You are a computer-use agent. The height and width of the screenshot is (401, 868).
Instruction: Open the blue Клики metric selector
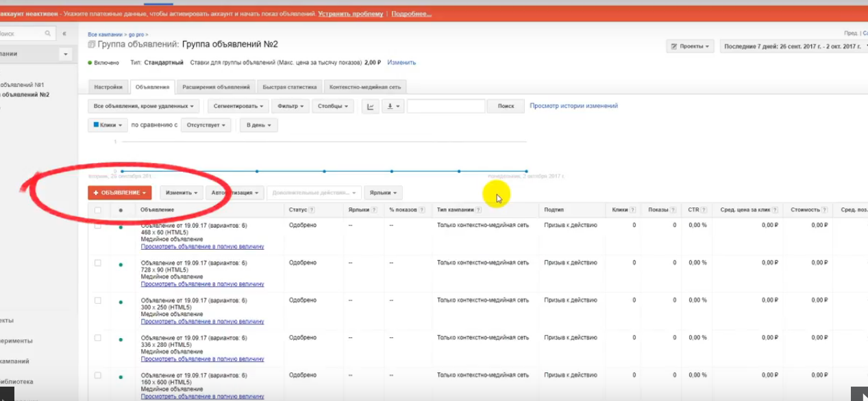coord(108,125)
